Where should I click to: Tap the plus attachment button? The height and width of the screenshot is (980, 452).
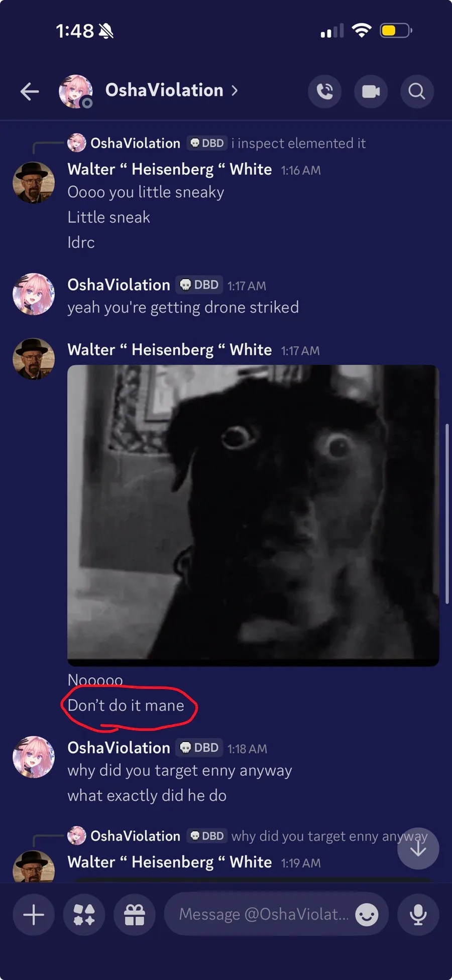(x=34, y=914)
